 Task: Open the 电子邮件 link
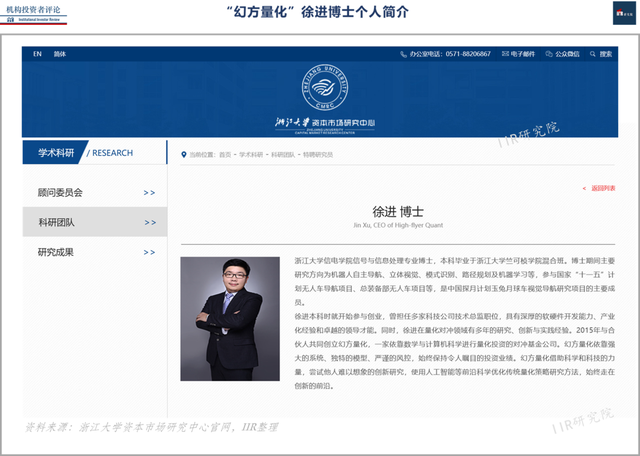522,54
